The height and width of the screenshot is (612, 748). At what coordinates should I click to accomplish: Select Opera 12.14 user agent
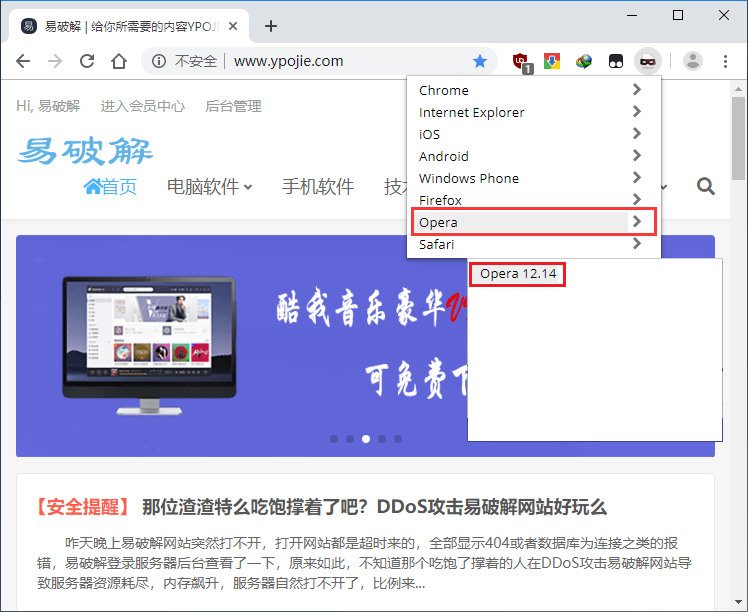point(517,273)
